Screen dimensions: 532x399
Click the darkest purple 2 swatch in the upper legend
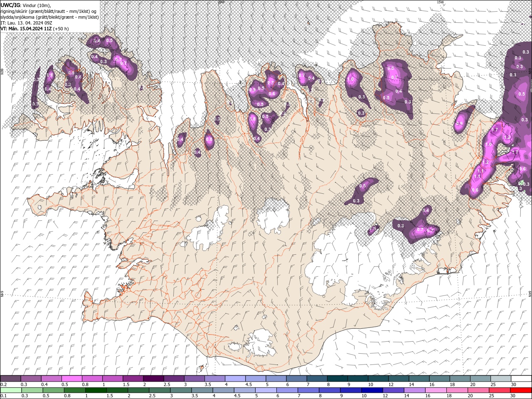[x=153, y=379]
